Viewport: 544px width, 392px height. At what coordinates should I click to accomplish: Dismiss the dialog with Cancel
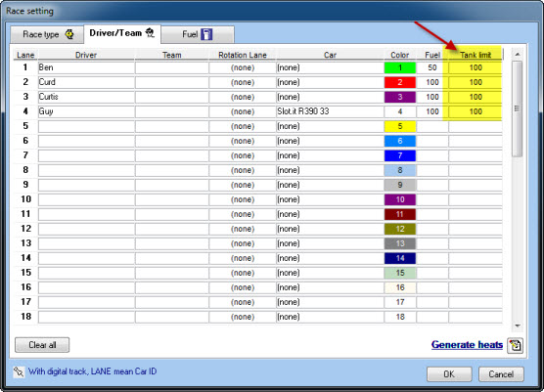(501, 374)
